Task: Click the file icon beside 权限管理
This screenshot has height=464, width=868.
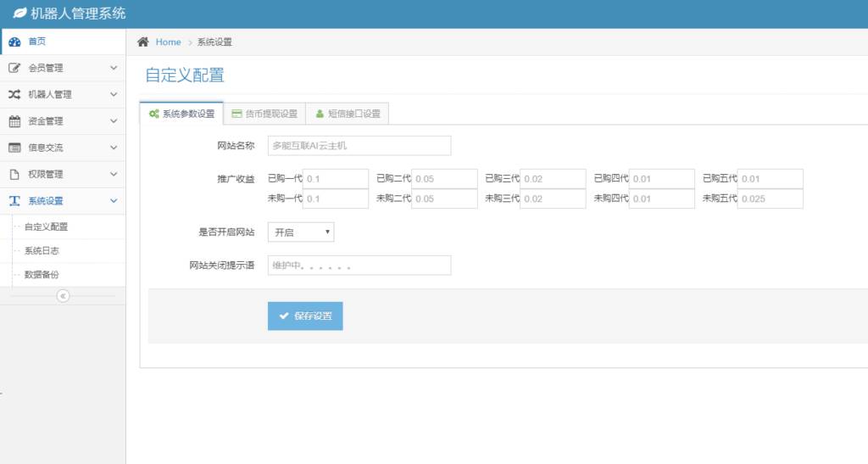Action: [x=14, y=174]
